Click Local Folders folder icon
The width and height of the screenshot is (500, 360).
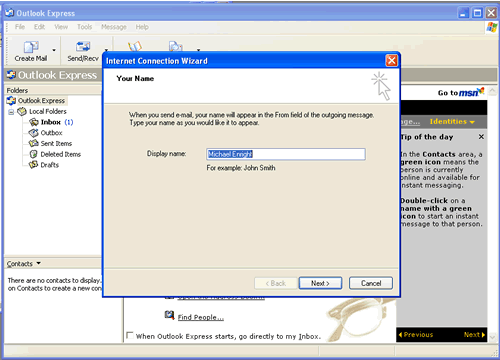pyautogui.click(x=22, y=111)
